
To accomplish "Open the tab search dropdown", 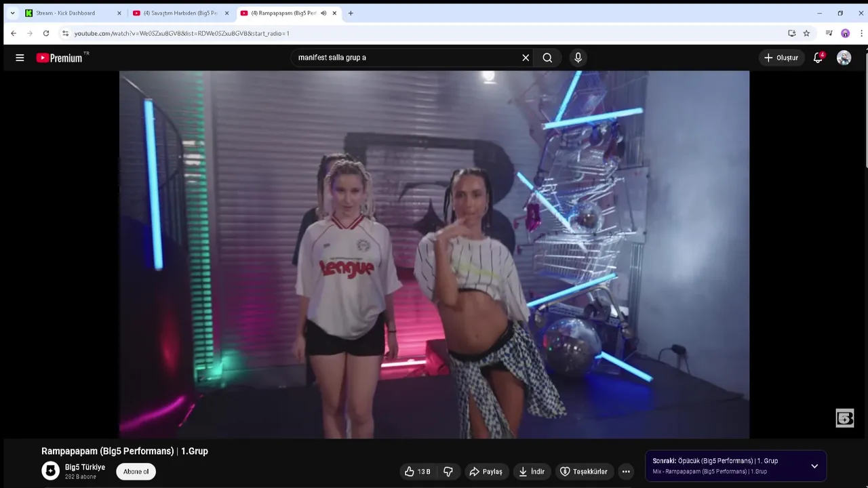I will (12, 13).
